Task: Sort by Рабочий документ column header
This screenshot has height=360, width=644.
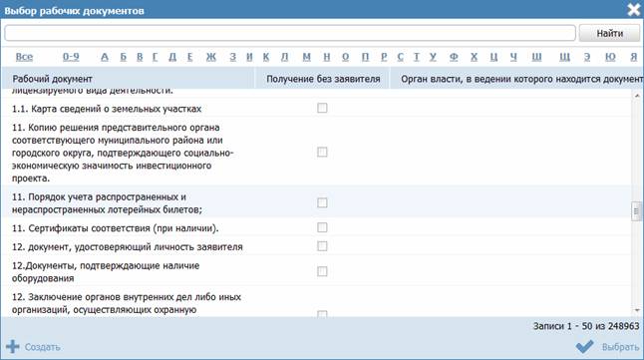Action: point(128,79)
